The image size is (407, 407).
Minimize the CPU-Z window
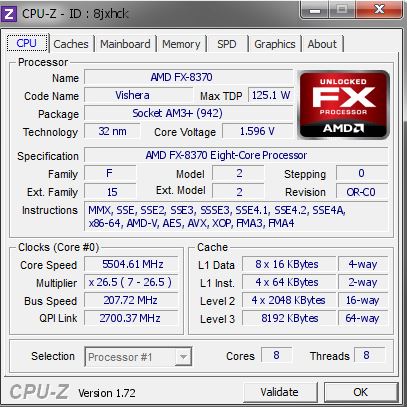(315, 10)
